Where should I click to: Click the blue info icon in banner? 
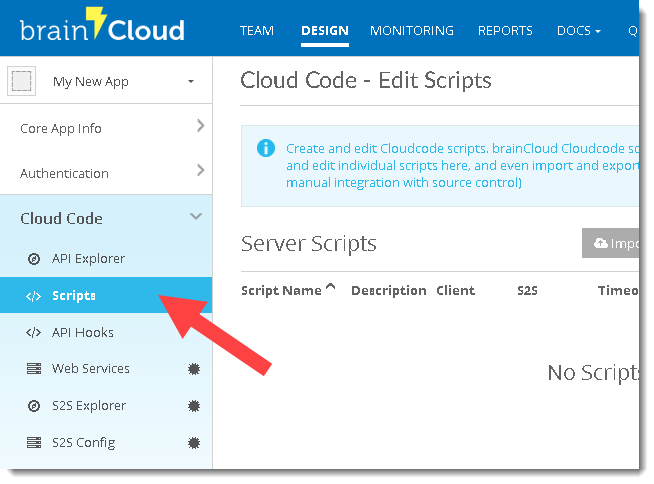tap(266, 148)
